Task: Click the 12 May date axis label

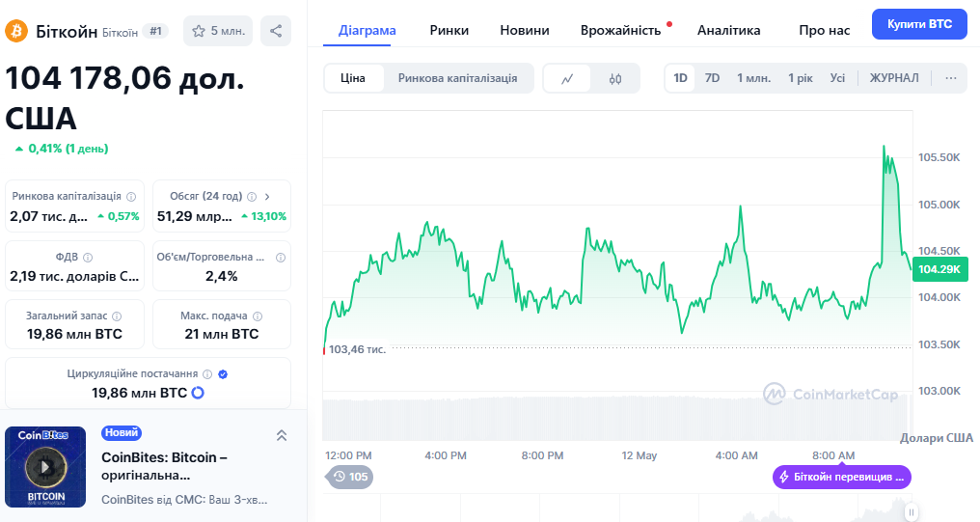Action: pyautogui.click(x=639, y=455)
